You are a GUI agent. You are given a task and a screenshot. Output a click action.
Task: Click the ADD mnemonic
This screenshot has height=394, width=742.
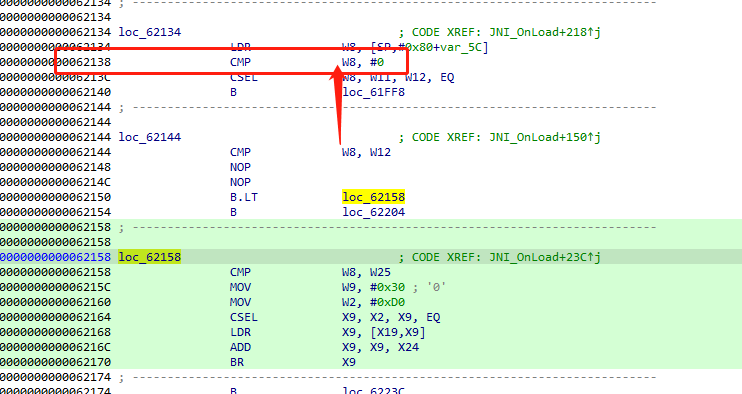point(240,348)
